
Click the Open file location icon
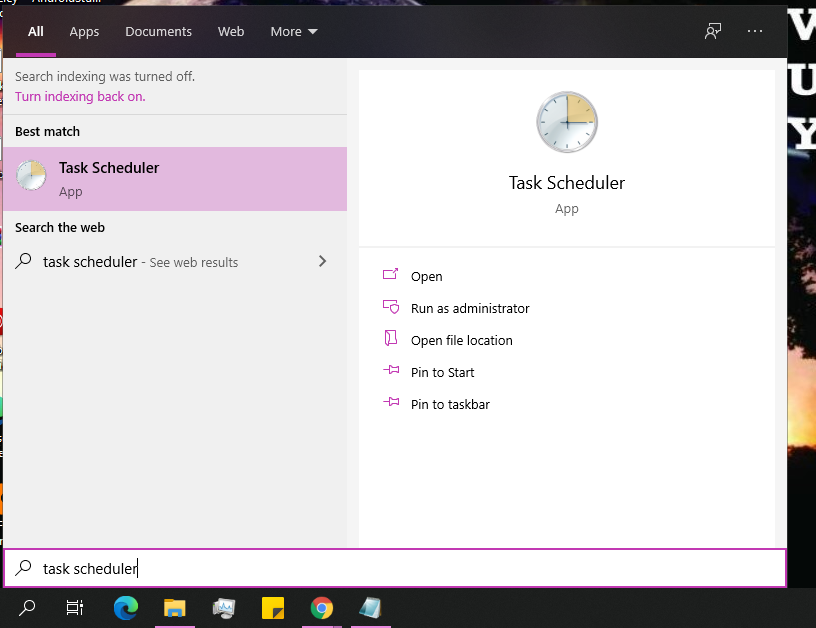[x=390, y=338]
